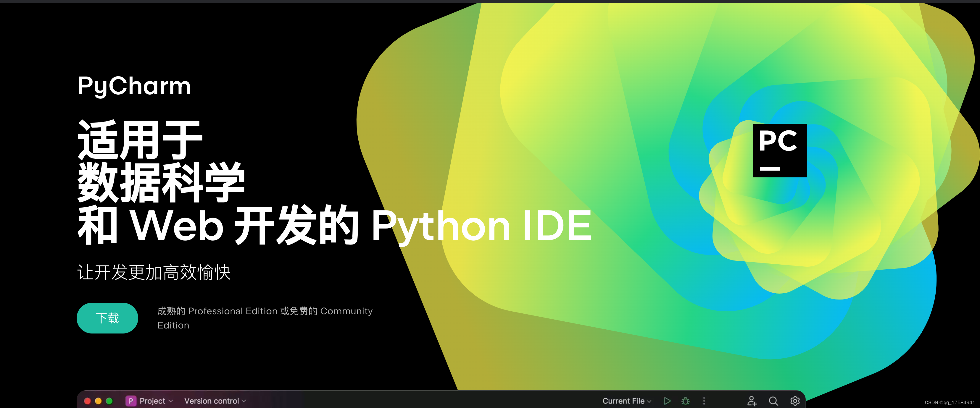Click the add user collaboration icon

752,401
